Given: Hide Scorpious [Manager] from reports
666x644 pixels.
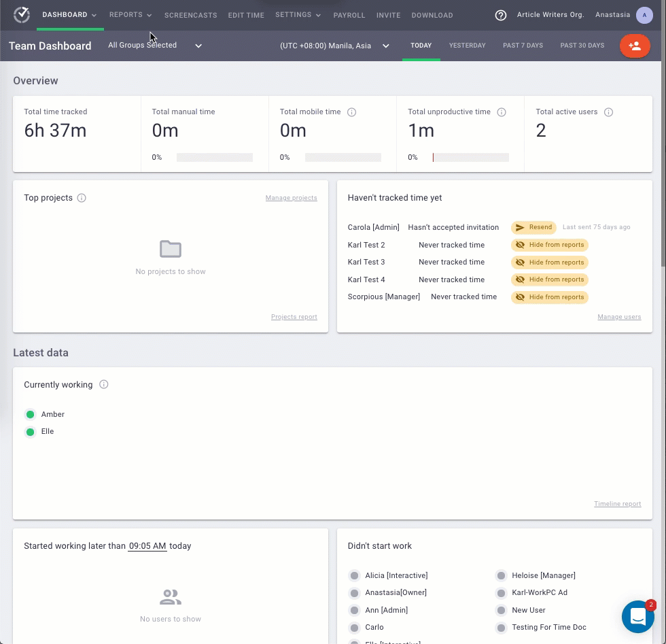Looking at the screenshot, I should click(549, 297).
